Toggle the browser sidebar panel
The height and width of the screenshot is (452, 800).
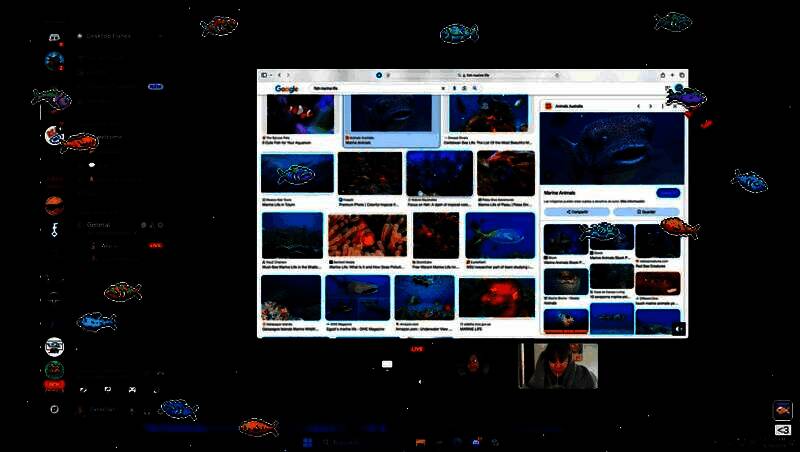coord(263,75)
